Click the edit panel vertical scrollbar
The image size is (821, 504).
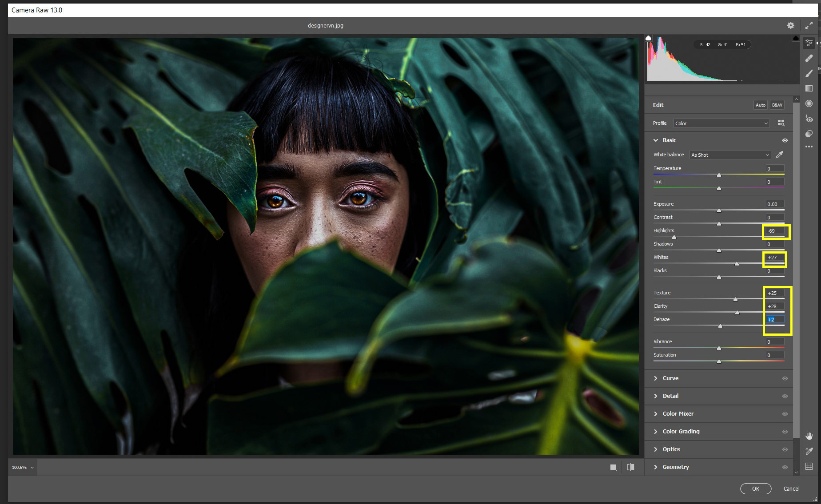pyautogui.click(x=796, y=271)
